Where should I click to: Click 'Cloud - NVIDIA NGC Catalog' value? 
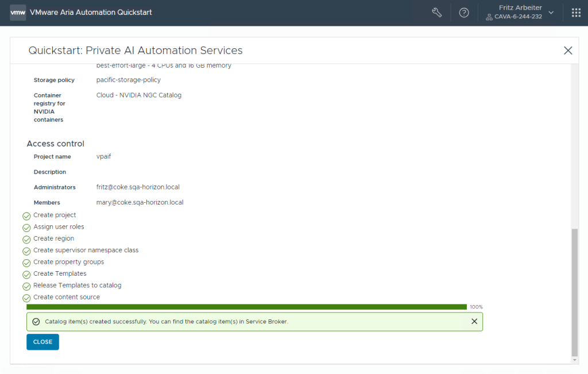(139, 95)
